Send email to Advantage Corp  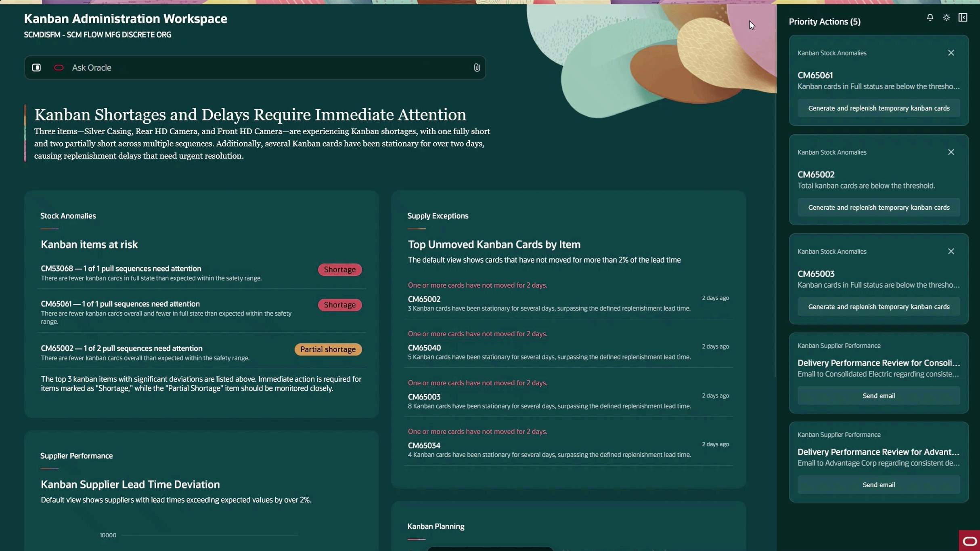(879, 485)
